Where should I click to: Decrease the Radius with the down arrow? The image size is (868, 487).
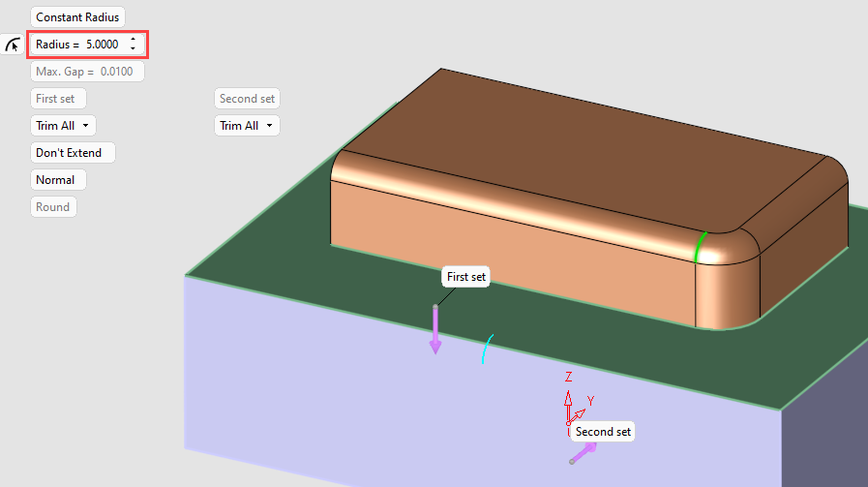pos(133,49)
